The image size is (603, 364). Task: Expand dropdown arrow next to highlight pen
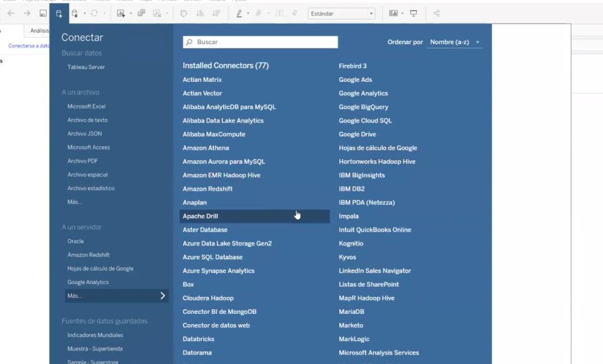248,14
